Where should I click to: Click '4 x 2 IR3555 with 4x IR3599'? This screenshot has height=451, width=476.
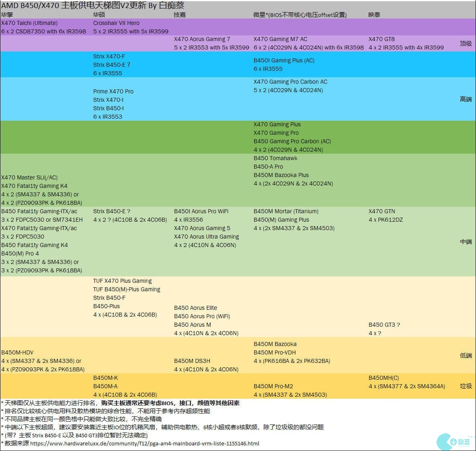(406, 47)
